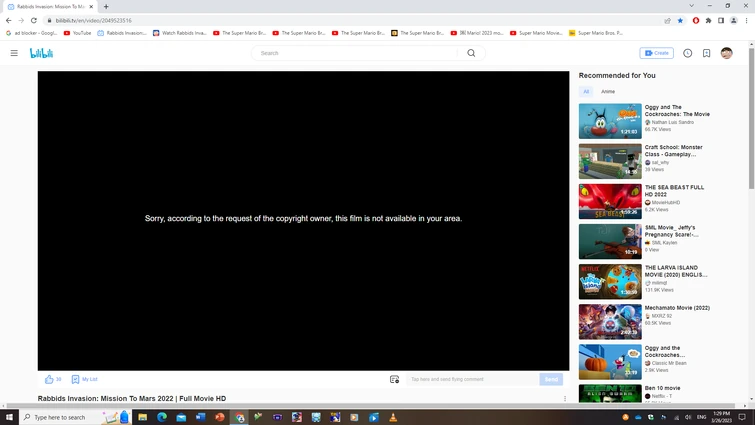755x425 pixels.
Task: Click the page vertical scrollbar
Action: click(x=752, y=118)
